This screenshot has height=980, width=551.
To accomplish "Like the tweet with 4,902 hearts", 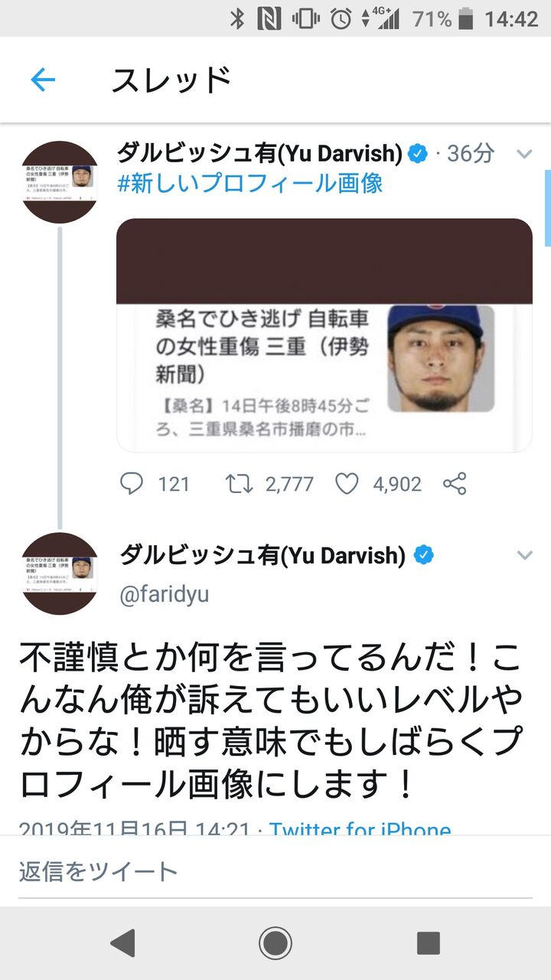I will [x=347, y=483].
